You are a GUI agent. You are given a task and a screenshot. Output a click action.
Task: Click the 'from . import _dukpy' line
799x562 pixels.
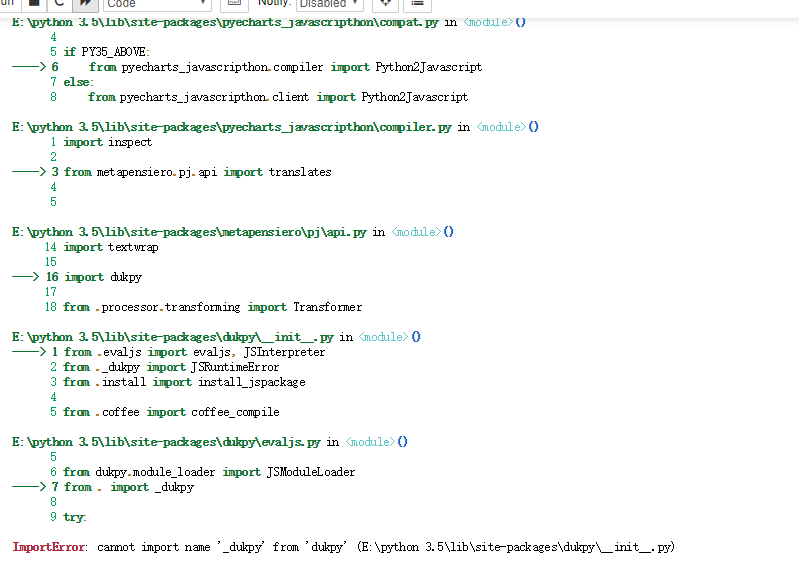tap(129, 487)
